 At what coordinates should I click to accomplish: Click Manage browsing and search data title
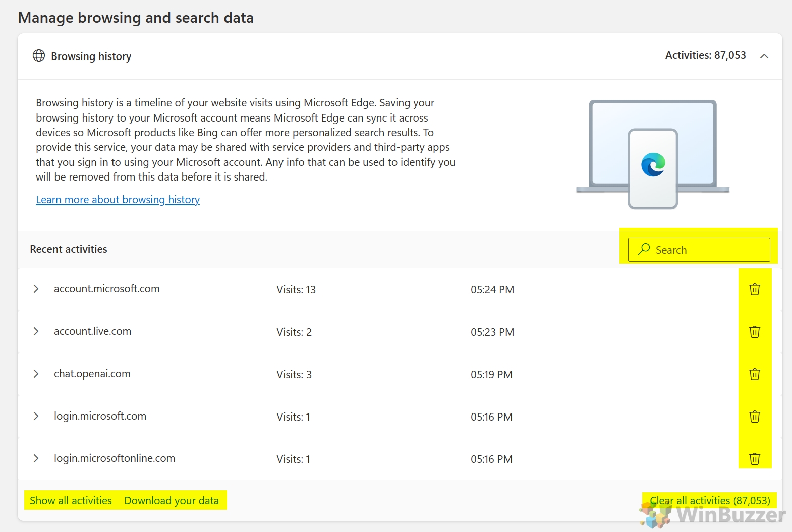click(x=136, y=18)
